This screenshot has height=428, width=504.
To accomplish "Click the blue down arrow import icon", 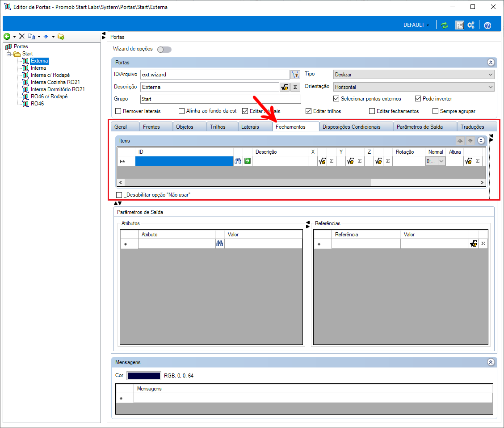I will click(x=46, y=37).
